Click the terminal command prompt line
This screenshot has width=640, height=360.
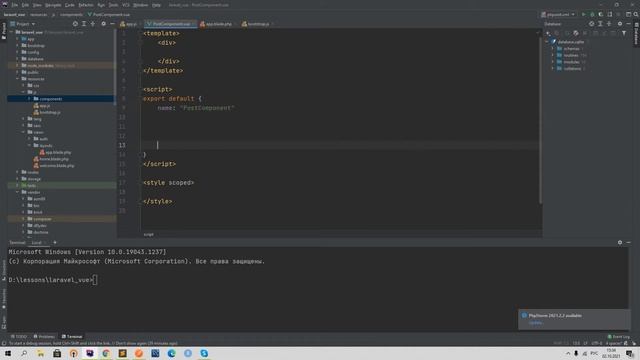click(53, 280)
